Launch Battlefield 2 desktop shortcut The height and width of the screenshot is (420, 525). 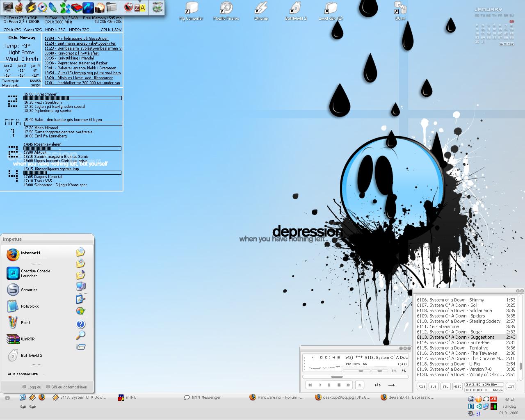(x=296, y=11)
